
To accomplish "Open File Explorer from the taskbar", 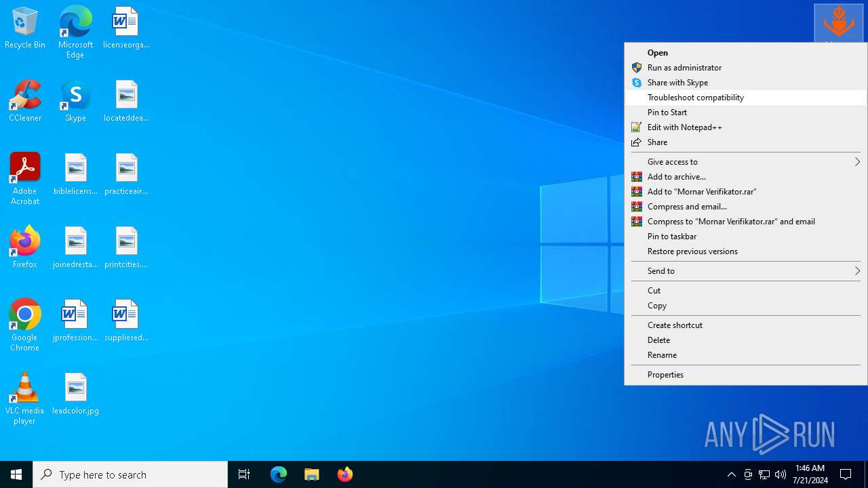I will click(x=312, y=474).
